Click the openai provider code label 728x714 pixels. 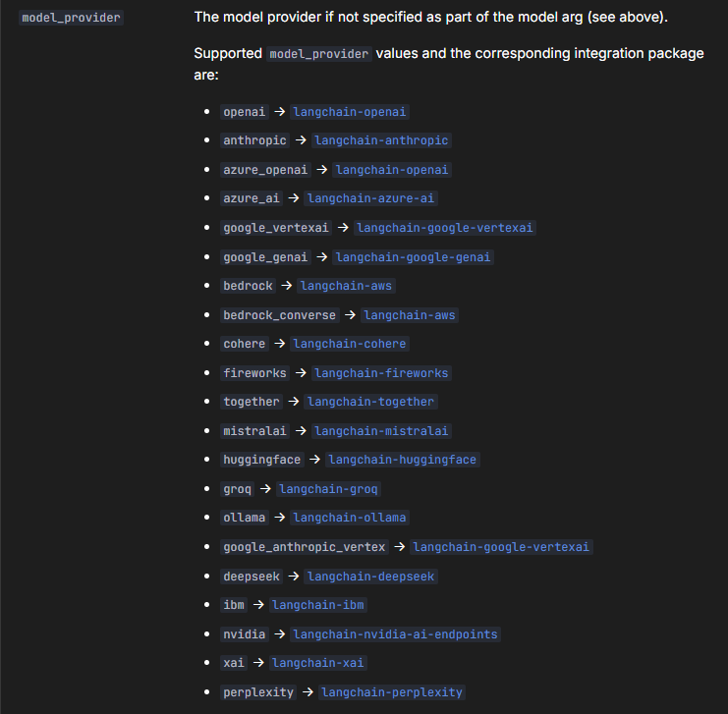tap(245, 112)
